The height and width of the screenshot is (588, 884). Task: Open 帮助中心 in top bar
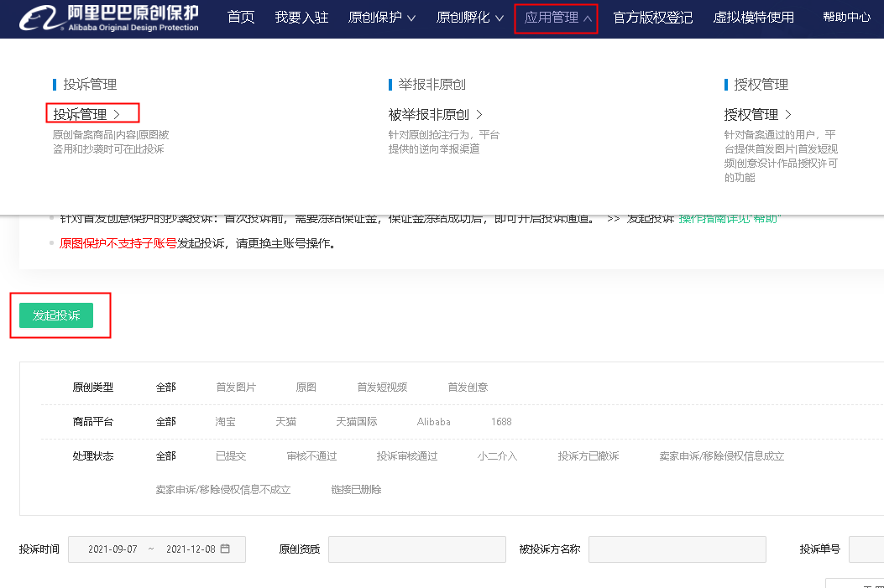846,18
